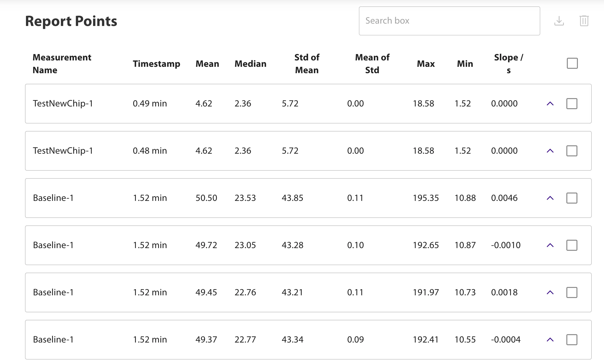This screenshot has width=604, height=364.
Task: Click the Median column header
Action: [x=250, y=64]
